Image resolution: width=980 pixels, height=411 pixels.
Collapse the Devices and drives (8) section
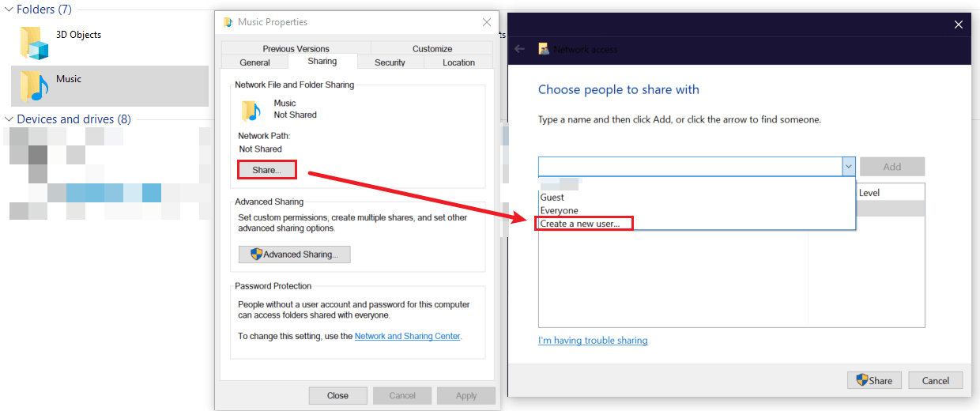click(x=9, y=119)
